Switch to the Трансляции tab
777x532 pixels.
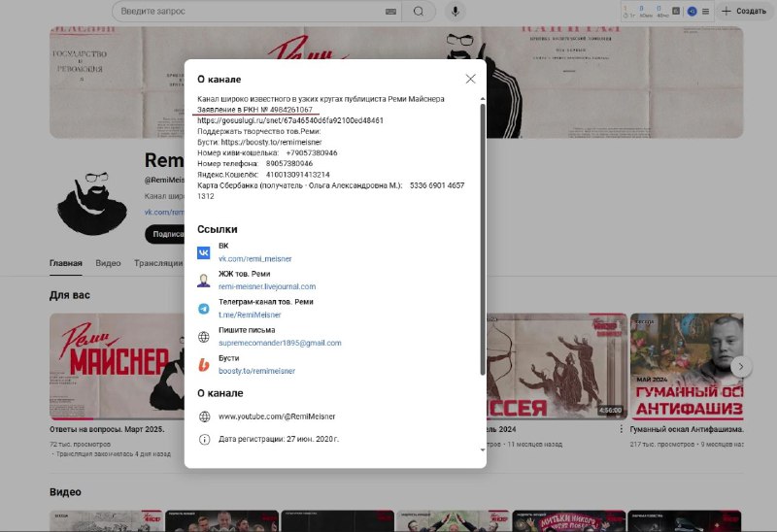click(x=158, y=263)
